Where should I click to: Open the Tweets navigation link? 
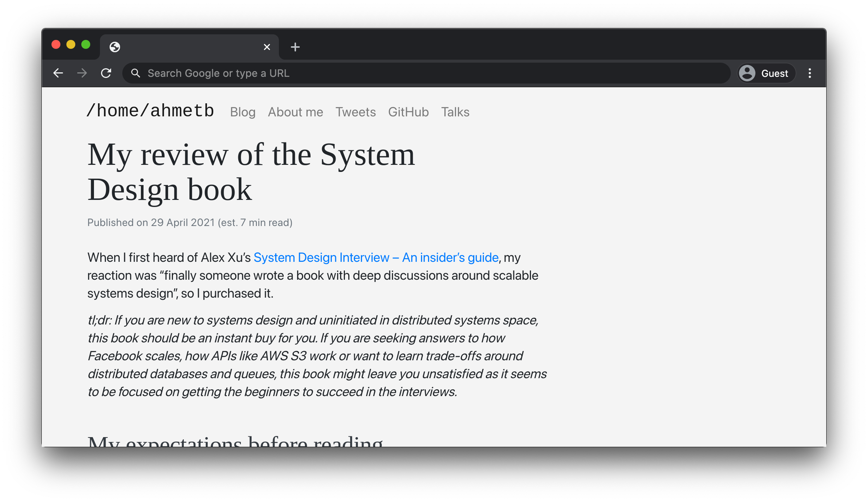pos(355,112)
